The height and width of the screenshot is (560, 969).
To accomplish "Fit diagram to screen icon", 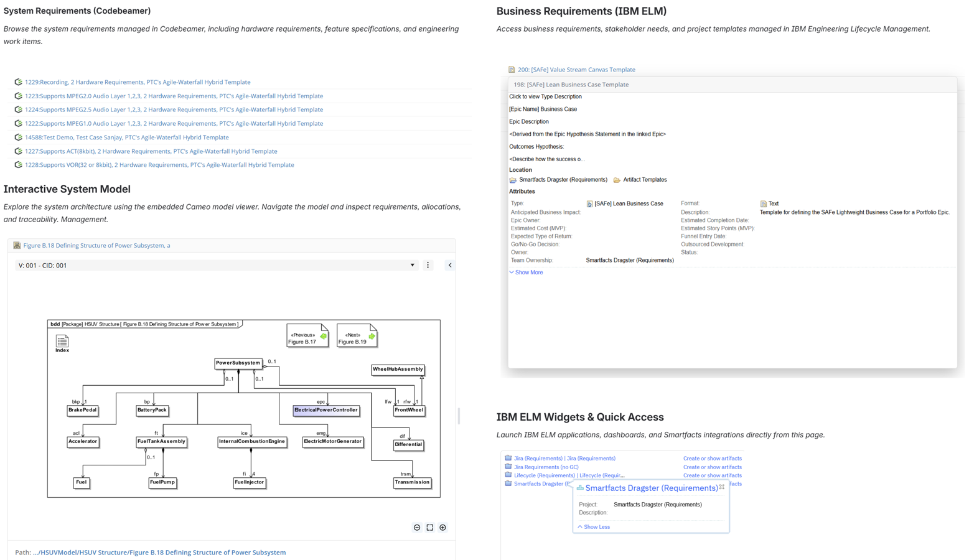I will click(429, 528).
